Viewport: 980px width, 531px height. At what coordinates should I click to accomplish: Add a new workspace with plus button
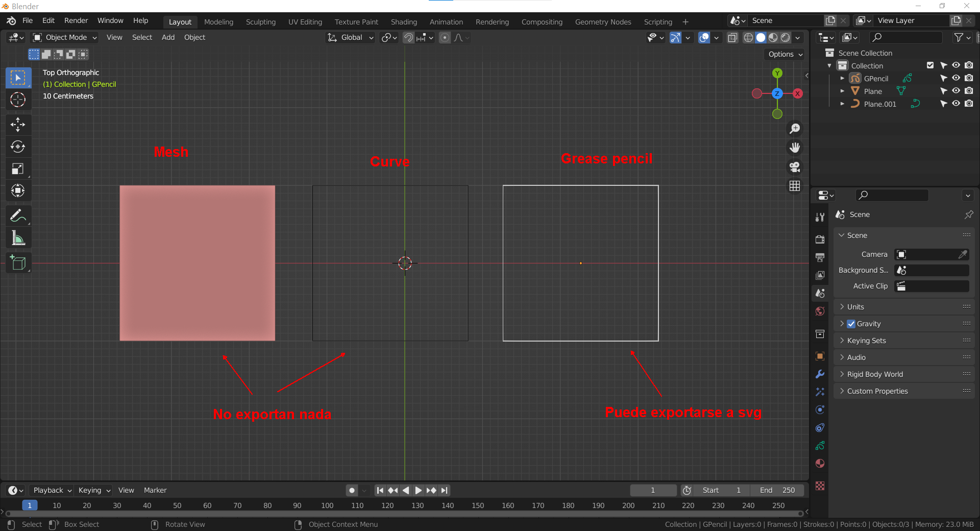pos(685,22)
